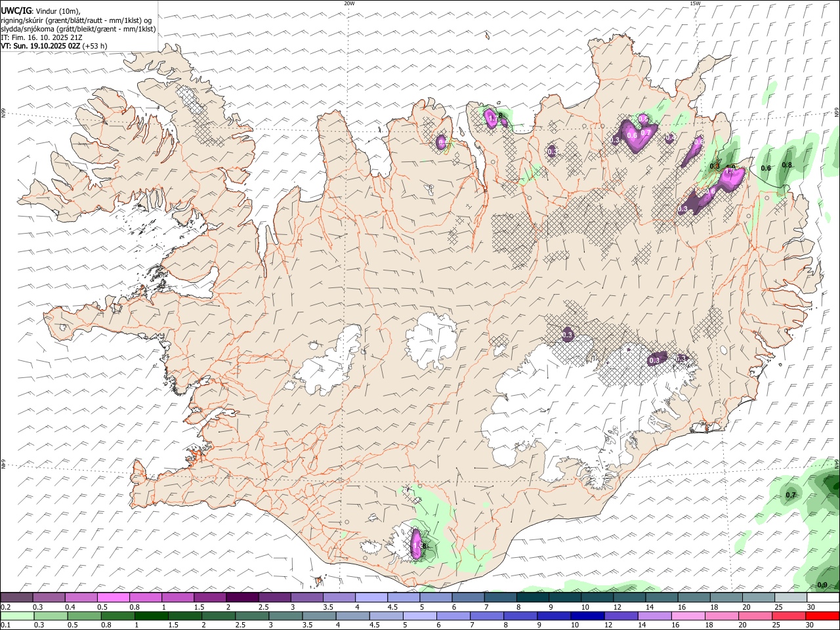
Task: Click the round white Hofsjökull glacier in central Iceland
Action: tap(431, 341)
